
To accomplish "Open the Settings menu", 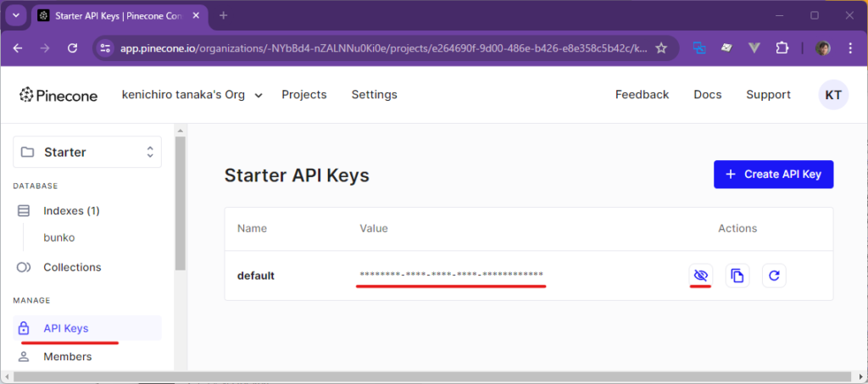I will click(374, 95).
